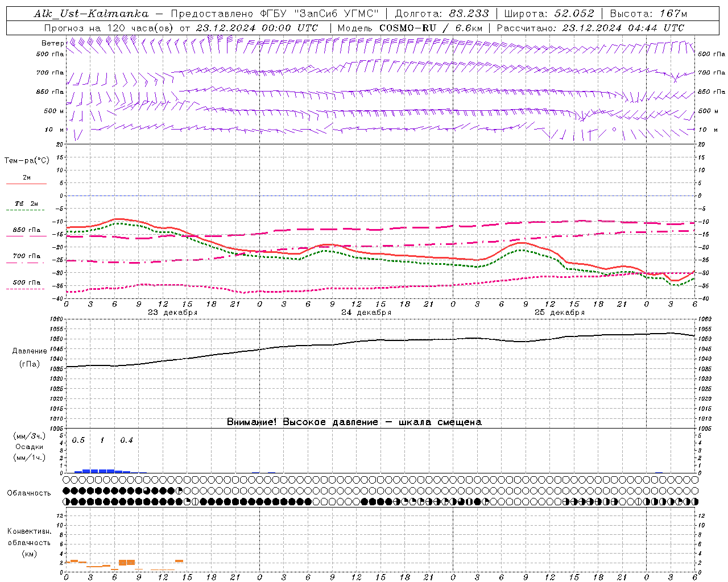Image resolution: width=728 pixels, height=582 pixels.
Task: Click the Давление pressure panel label
Action: coord(30,351)
